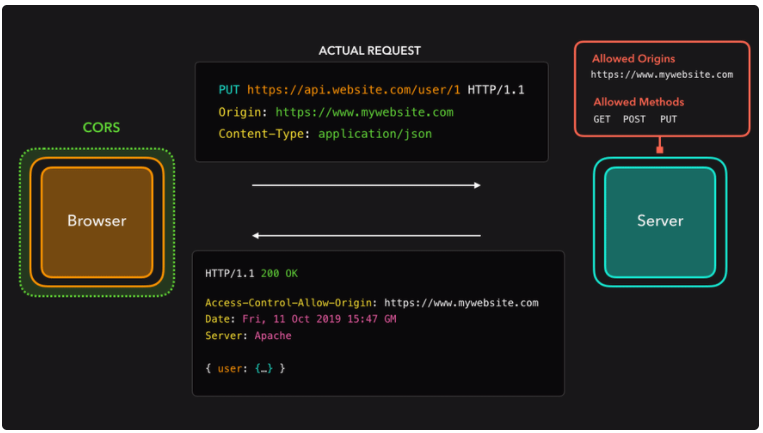Click the Server header name in response
Viewport: 763px width, 433px height.
click(226, 336)
